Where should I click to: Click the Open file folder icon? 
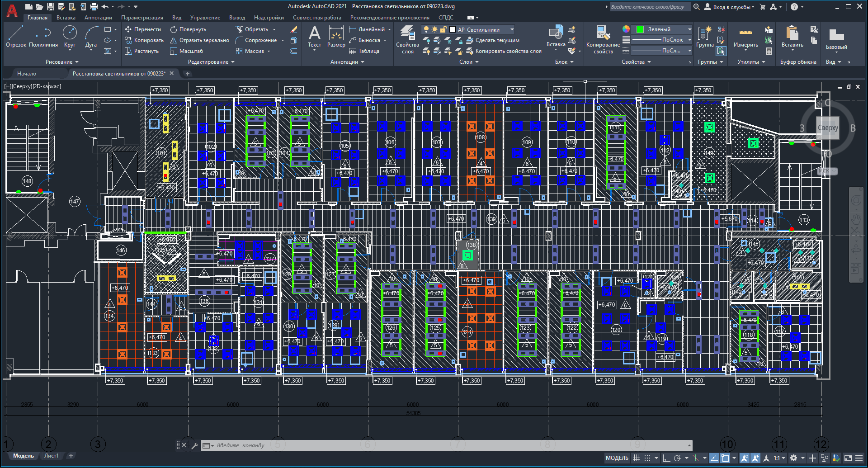coord(39,6)
